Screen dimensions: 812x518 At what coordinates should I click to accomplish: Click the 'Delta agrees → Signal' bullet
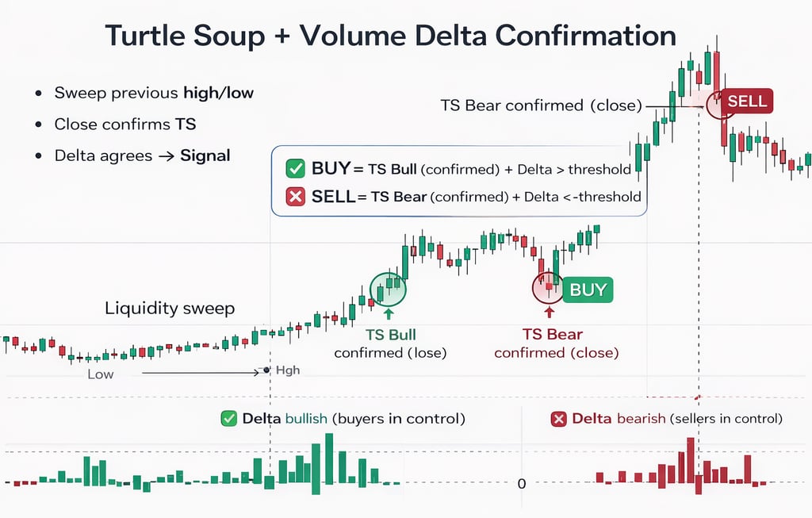[x=142, y=155]
